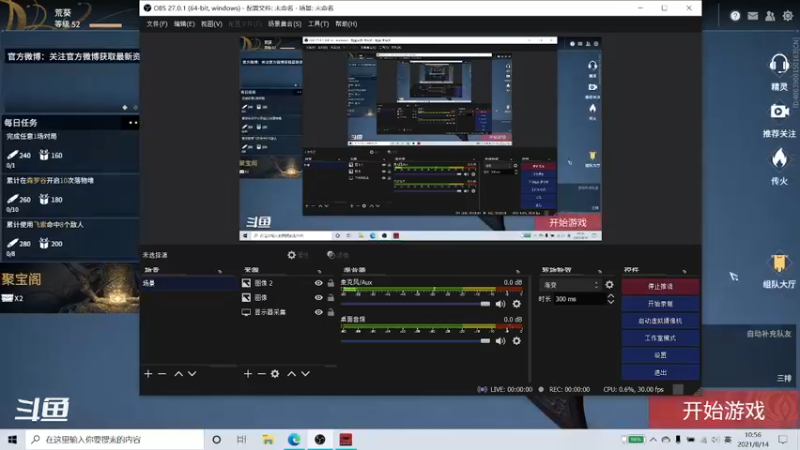Remove the selected scene with the Scenes minus icon
Image resolution: width=800 pixels, height=450 pixels.
coord(162,374)
